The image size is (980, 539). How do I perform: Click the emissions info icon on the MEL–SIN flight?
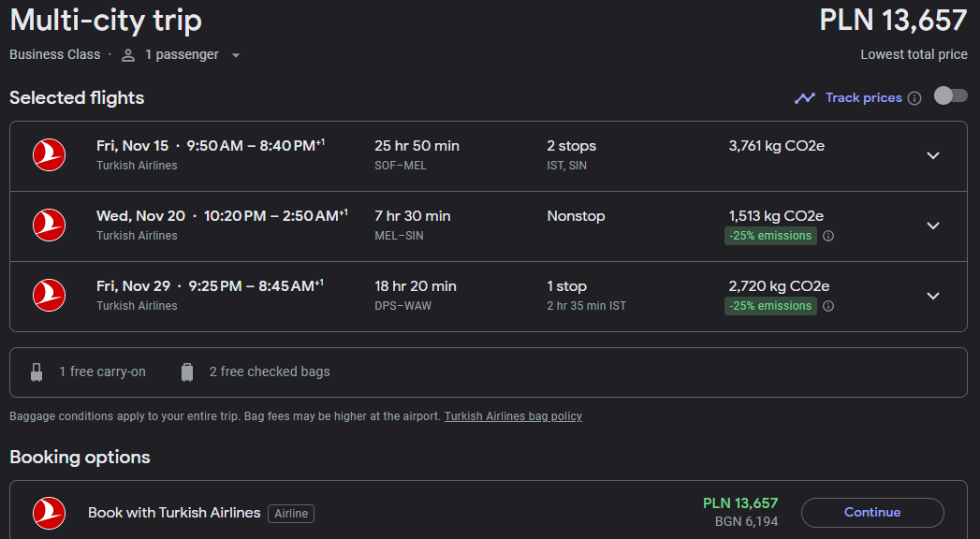(x=828, y=236)
